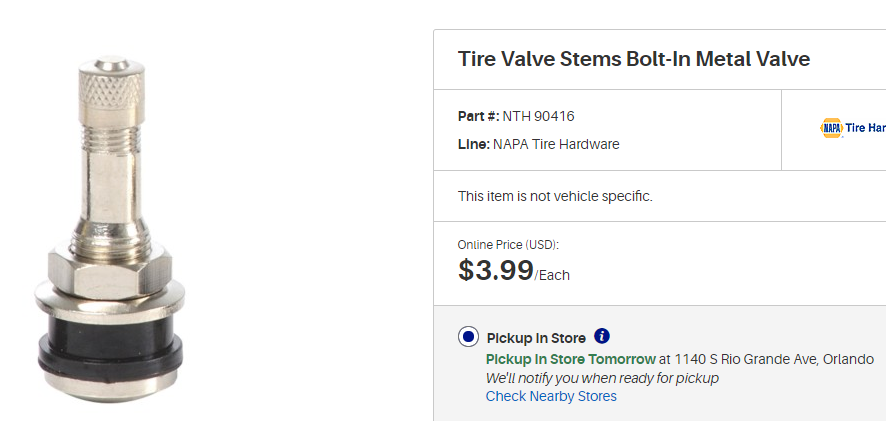Click the tire valve stem product image

(x=111, y=230)
